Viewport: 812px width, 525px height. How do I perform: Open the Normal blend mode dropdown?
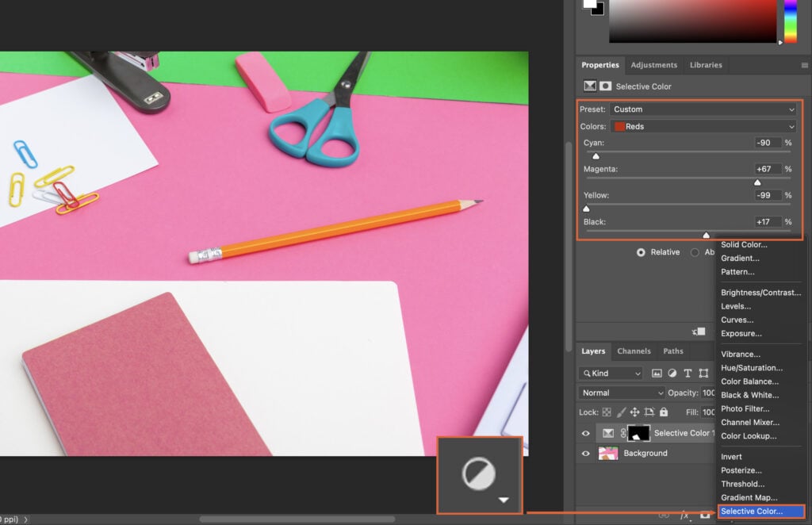point(620,392)
